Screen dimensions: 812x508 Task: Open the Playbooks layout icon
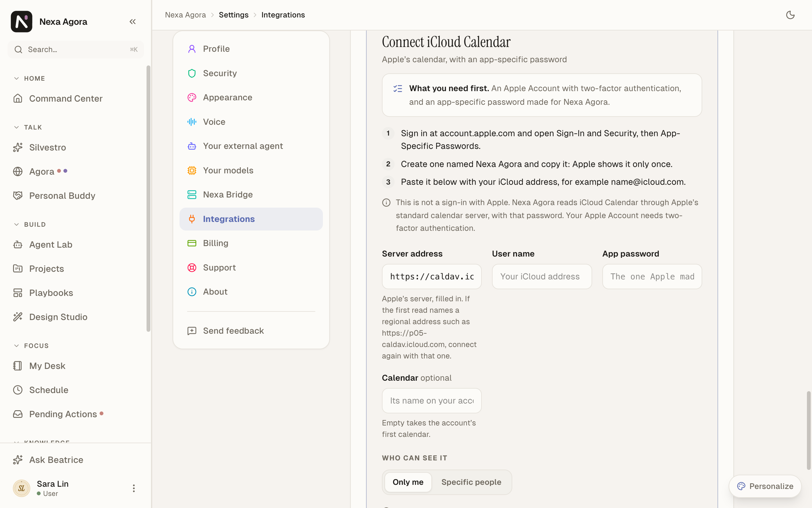(18, 293)
